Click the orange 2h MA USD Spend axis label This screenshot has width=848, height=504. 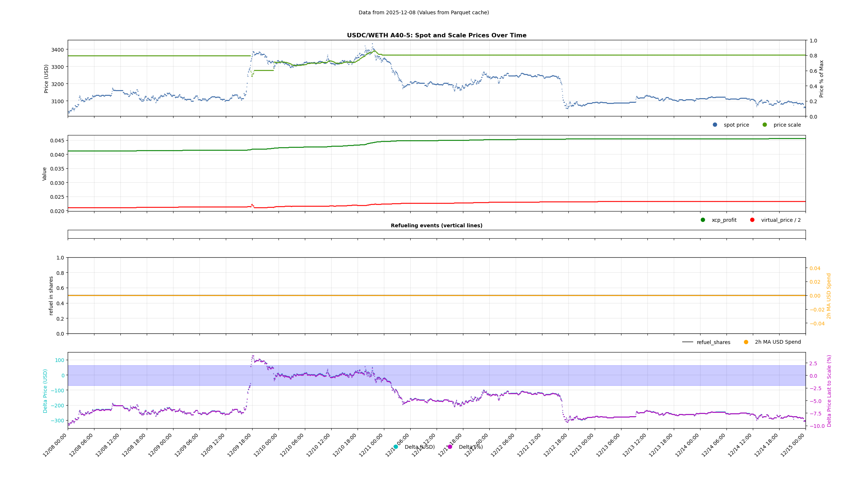click(x=829, y=296)
